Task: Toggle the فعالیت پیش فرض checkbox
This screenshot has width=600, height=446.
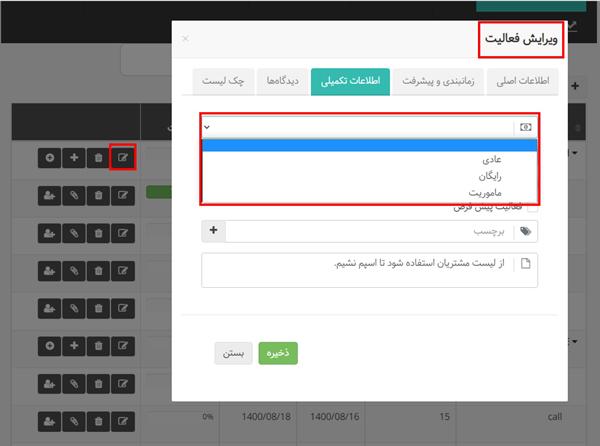Action: pos(532,207)
